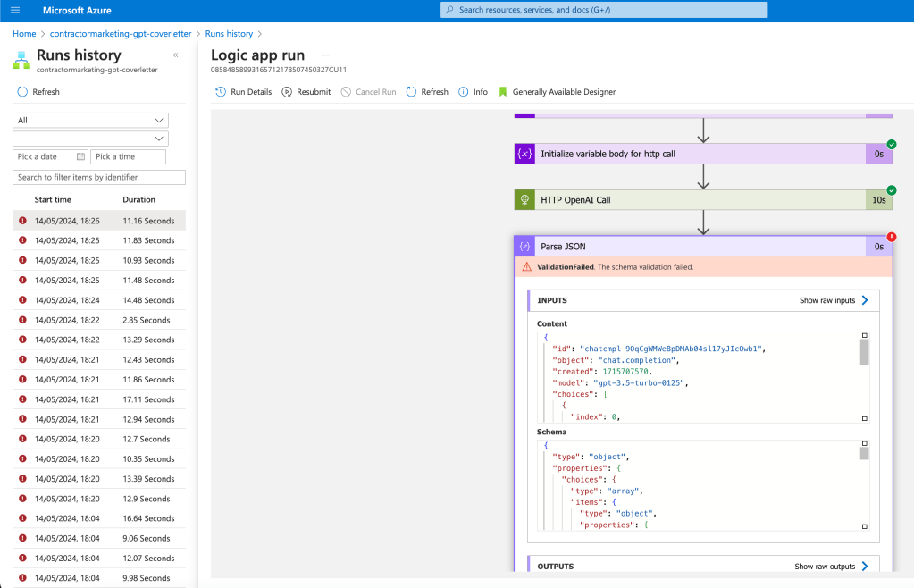Image resolution: width=914 pixels, height=588 pixels.
Task: Open the Info panel icon
Action: (464, 91)
